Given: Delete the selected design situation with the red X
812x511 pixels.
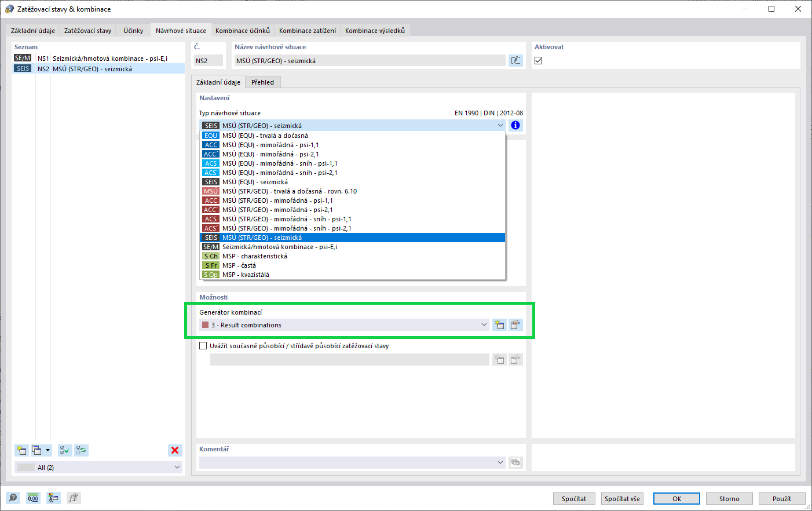Looking at the screenshot, I should (x=175, y=450).
